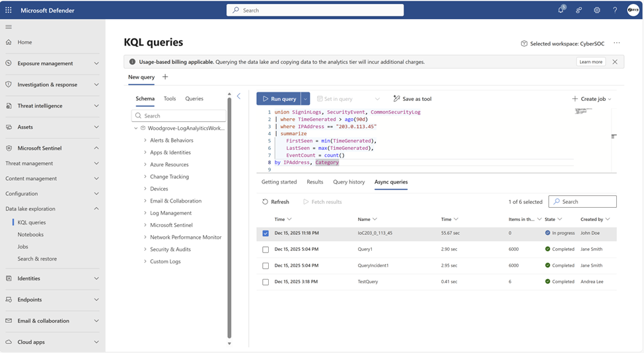
Task: Open the app launcher waffle icon
Action: tap(9, 11)
